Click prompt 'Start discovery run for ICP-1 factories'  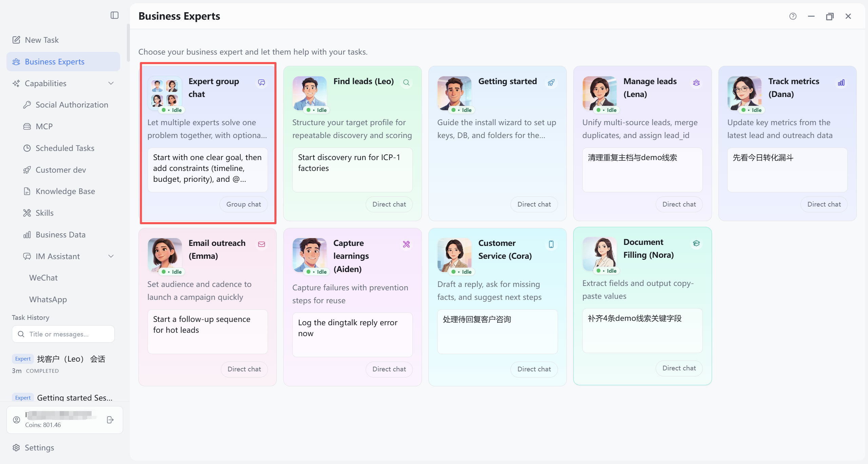[352, 170]
